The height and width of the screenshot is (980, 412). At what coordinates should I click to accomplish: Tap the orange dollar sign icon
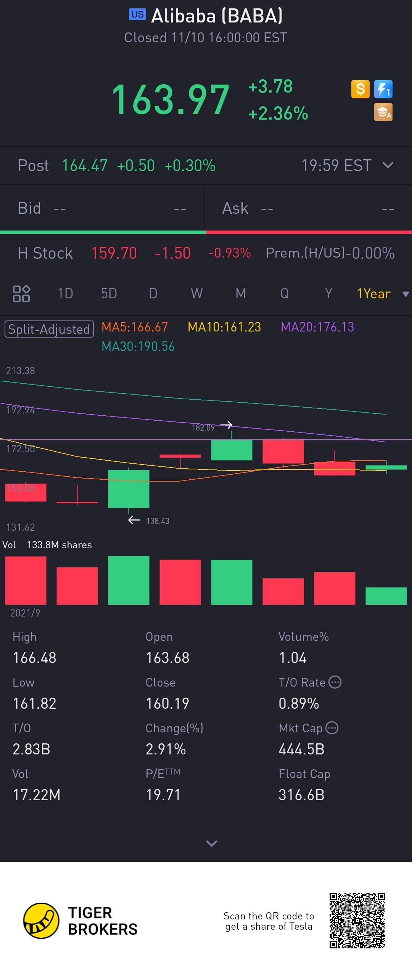click(360, 90)
